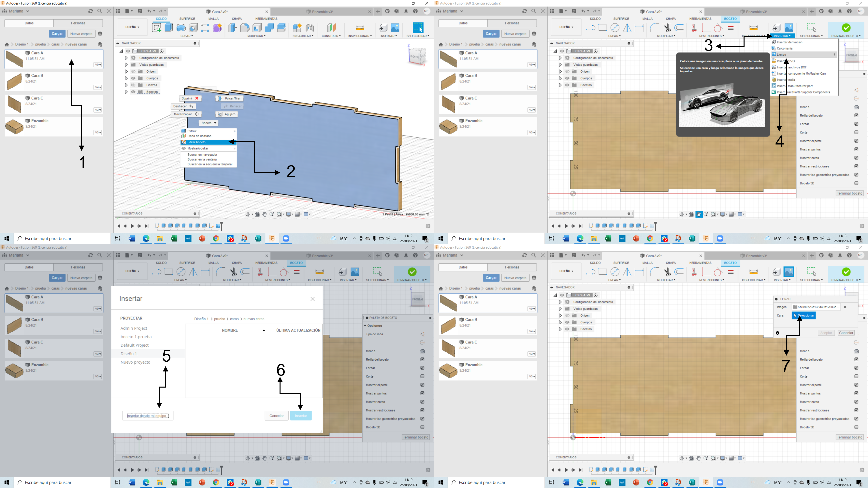Click the purple Create Form icon
868x488 pixels.
click(217, 28)
